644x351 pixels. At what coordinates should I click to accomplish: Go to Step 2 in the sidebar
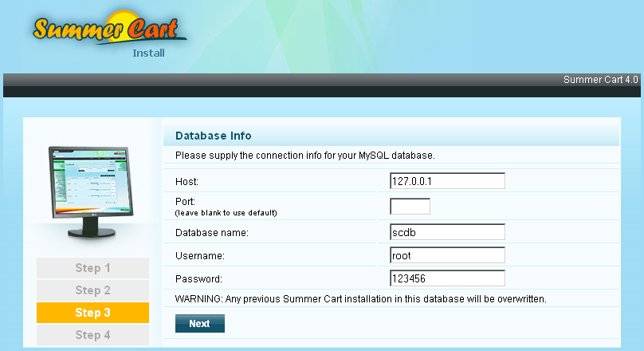[92, 290]
